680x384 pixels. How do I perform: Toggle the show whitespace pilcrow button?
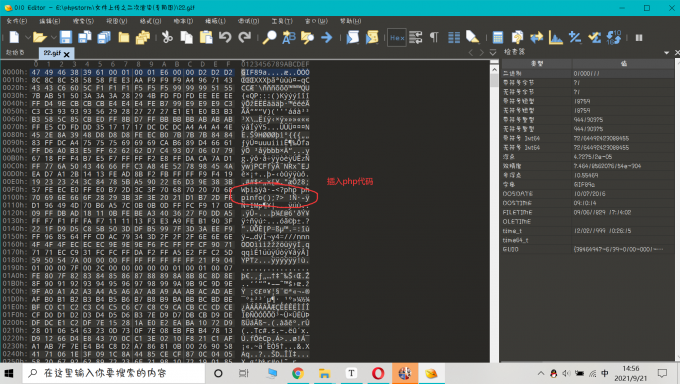coord(434,37)
